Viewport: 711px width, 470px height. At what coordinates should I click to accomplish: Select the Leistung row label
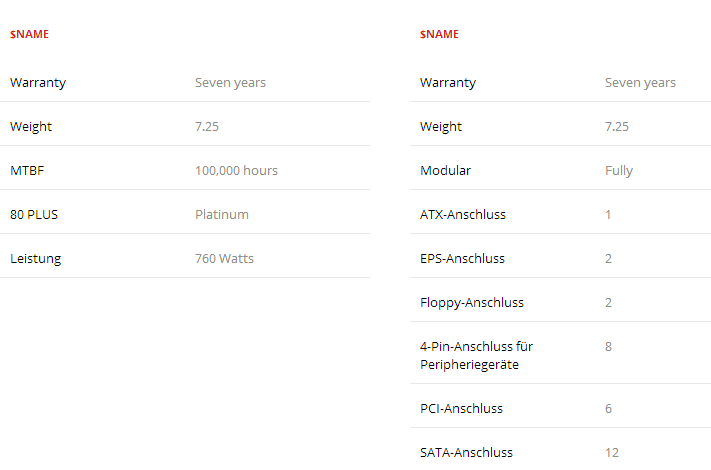[35, 259]
